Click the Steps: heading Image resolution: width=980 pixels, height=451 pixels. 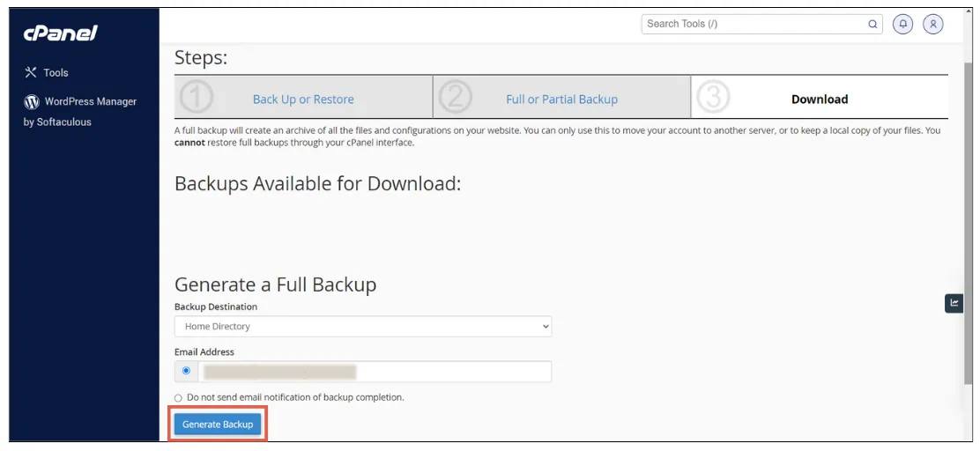click(201, 57)
